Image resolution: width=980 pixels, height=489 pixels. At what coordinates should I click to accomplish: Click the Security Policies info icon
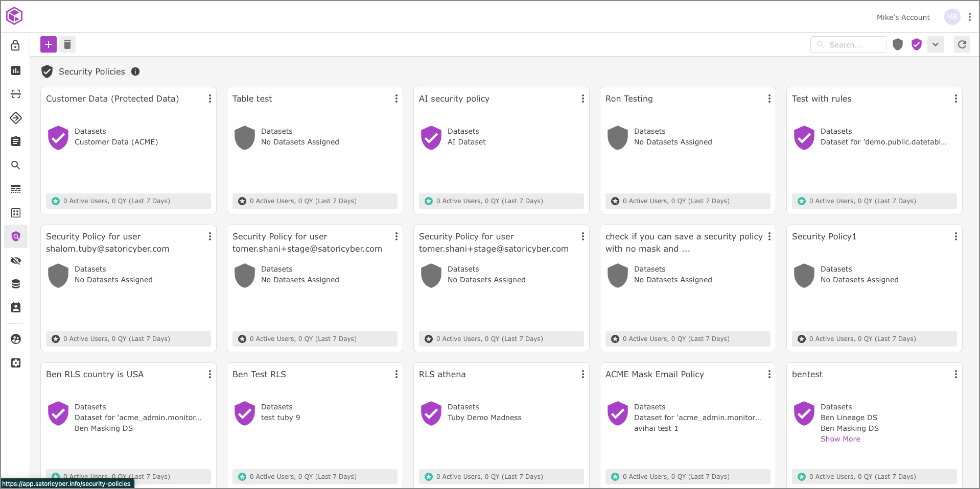(135, 71)
